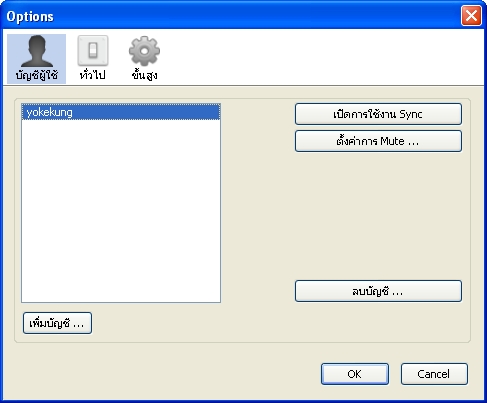
Task: Click the ลบบัญชี delete account button
Action: pyautogui.click(x=378, y=291)
